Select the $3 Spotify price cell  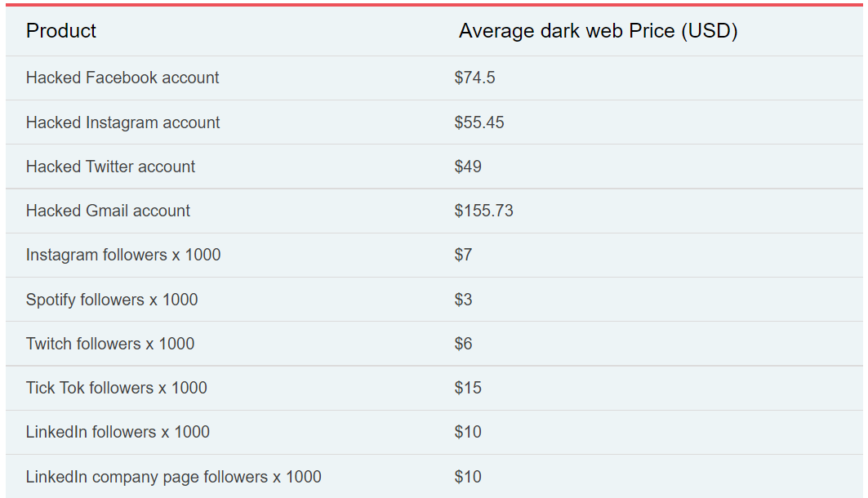point(463,300)
